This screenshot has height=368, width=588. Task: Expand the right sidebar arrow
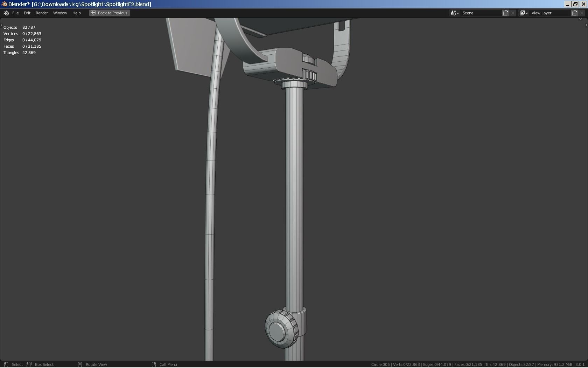[x=586, y=25]
